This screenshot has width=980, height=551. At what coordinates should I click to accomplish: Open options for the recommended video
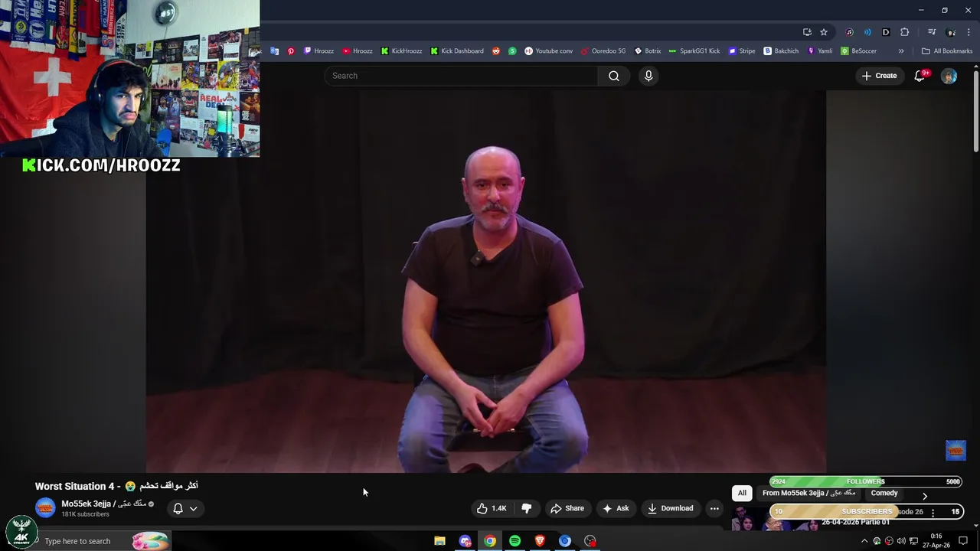tap(933, 513)
